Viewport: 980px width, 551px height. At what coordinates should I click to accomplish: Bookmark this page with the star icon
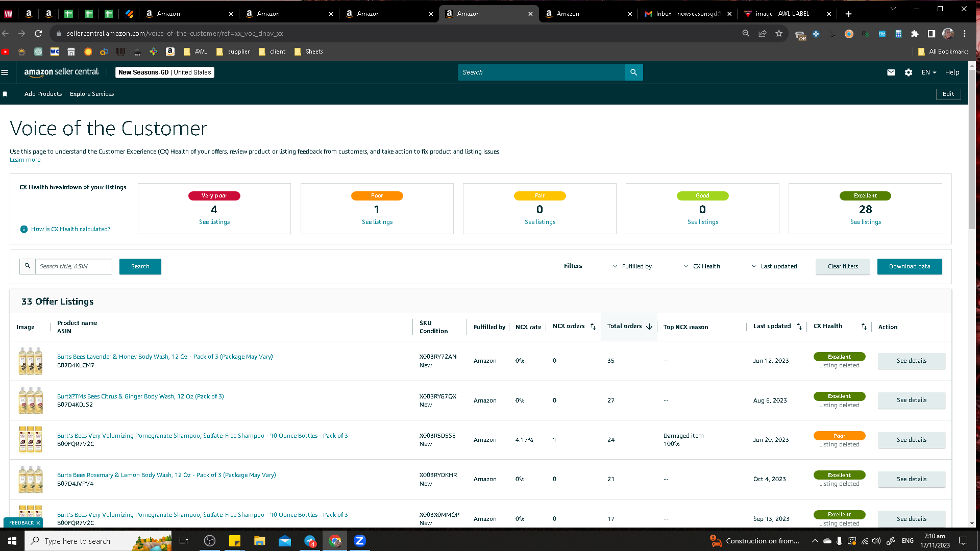coord(779,34)
